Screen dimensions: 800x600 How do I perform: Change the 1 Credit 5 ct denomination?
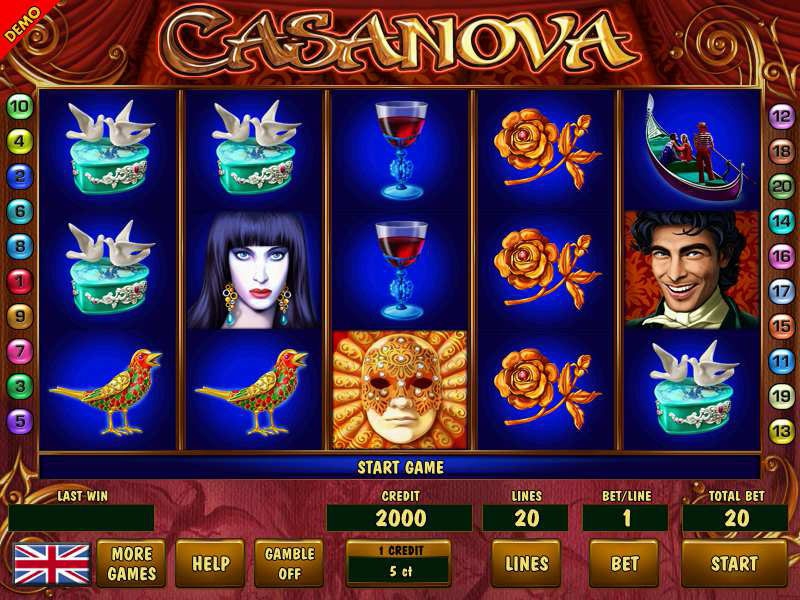click(x=398, y=563)
